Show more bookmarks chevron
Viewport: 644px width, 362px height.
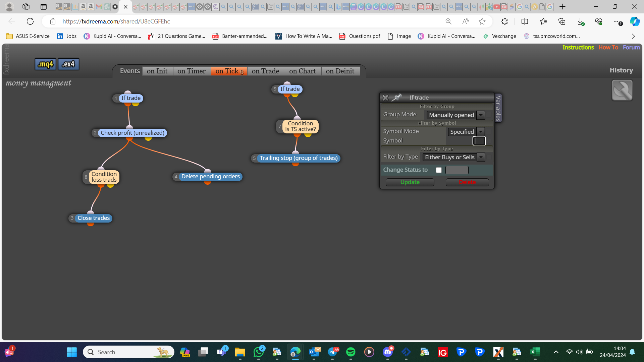[633, 36]
